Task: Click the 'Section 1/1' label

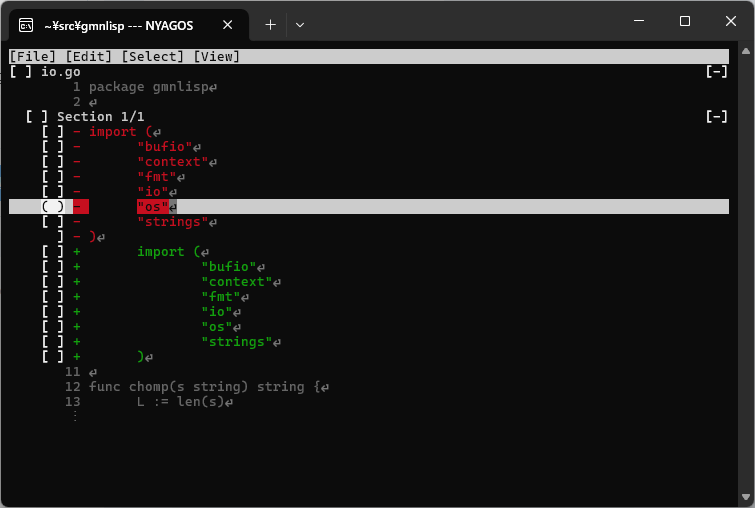Action: tap(101, 117)
